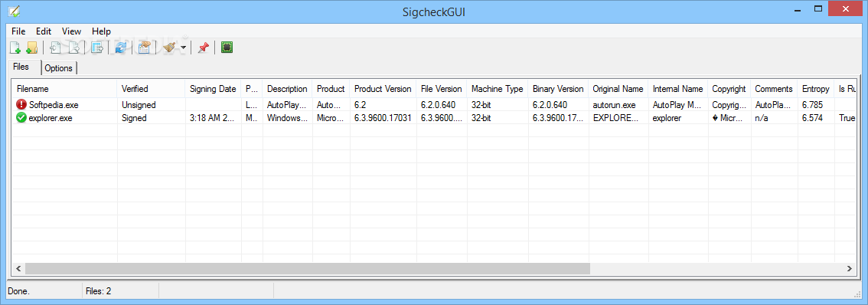Open the File menu

point(18,31)
